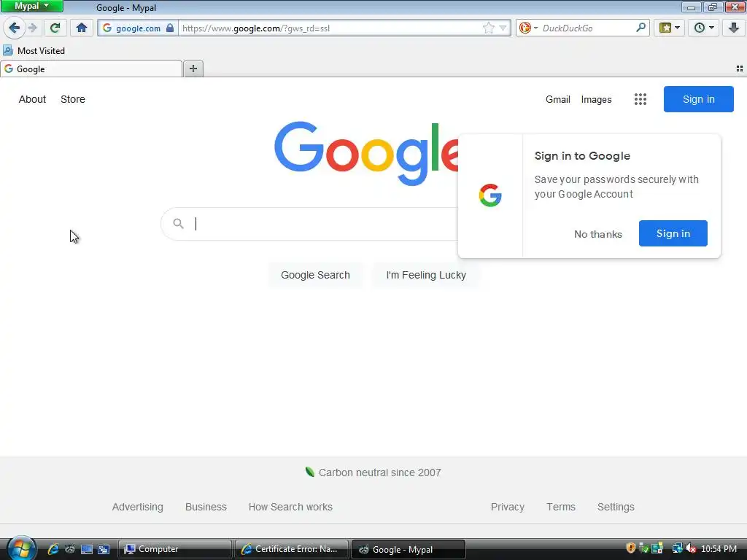Open the Store link
This screenshot has width=747, height=560.
coord(73,99)
